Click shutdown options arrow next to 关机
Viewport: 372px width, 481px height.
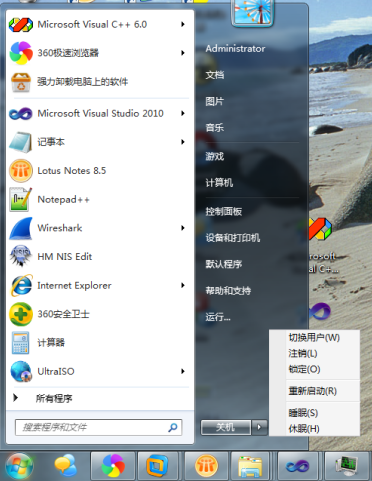click(260, 427)
